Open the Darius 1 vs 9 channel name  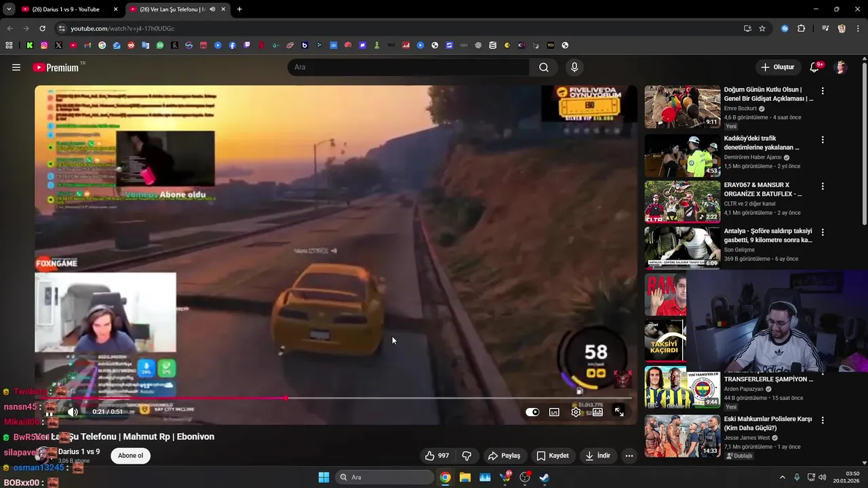(79, 451)
